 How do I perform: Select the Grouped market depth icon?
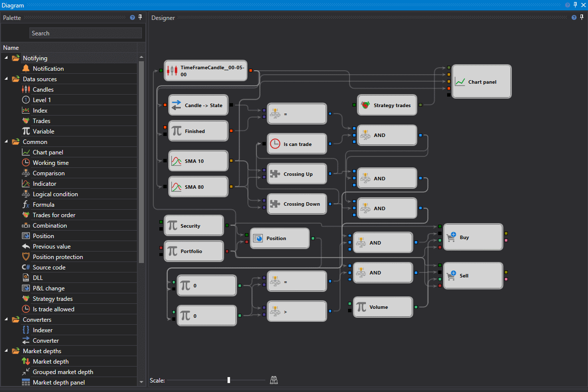[x=26, y=372]
